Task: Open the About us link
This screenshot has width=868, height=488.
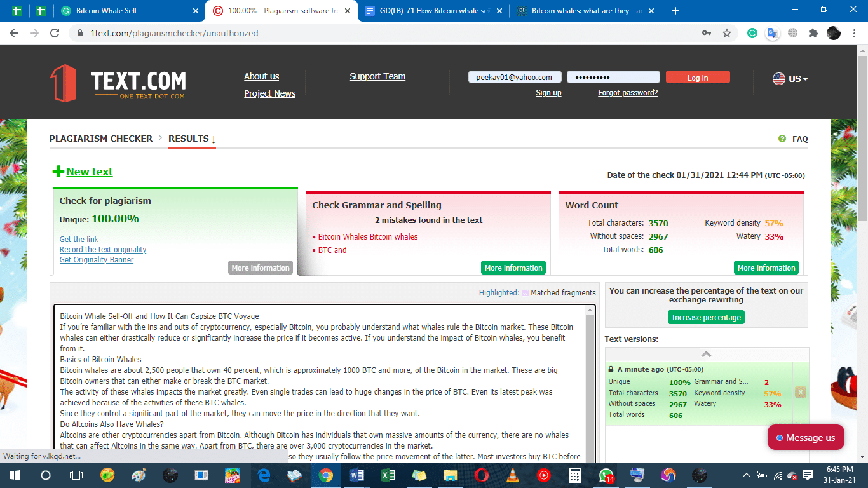Action: pos(261,76)
